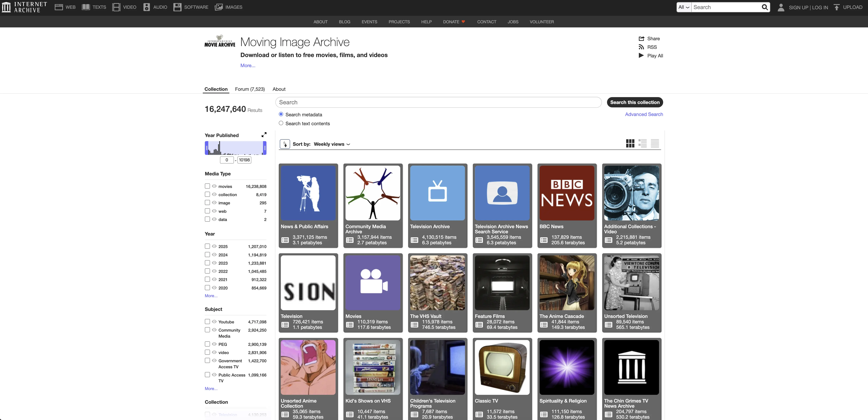Open the Video section icon
Screen dimensions: 868x420
116,7
